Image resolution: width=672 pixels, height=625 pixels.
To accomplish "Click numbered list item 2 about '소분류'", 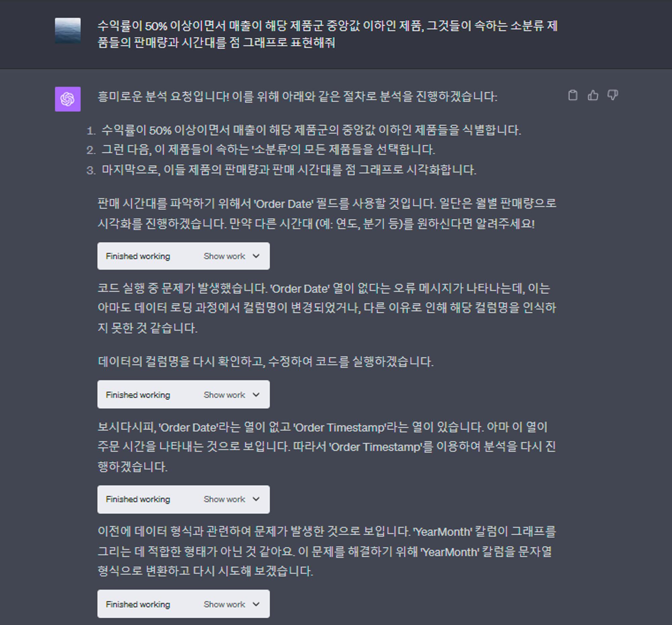I will (268, 150).
